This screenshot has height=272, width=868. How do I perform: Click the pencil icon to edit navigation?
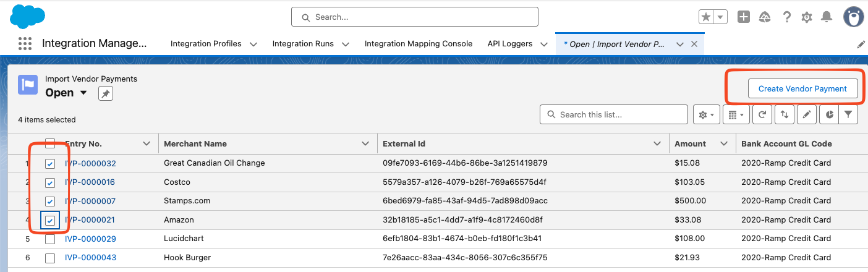pos(861,45)
